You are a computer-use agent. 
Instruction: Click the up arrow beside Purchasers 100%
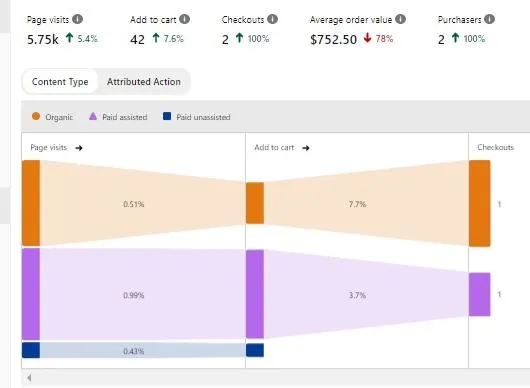coord(455,38)
